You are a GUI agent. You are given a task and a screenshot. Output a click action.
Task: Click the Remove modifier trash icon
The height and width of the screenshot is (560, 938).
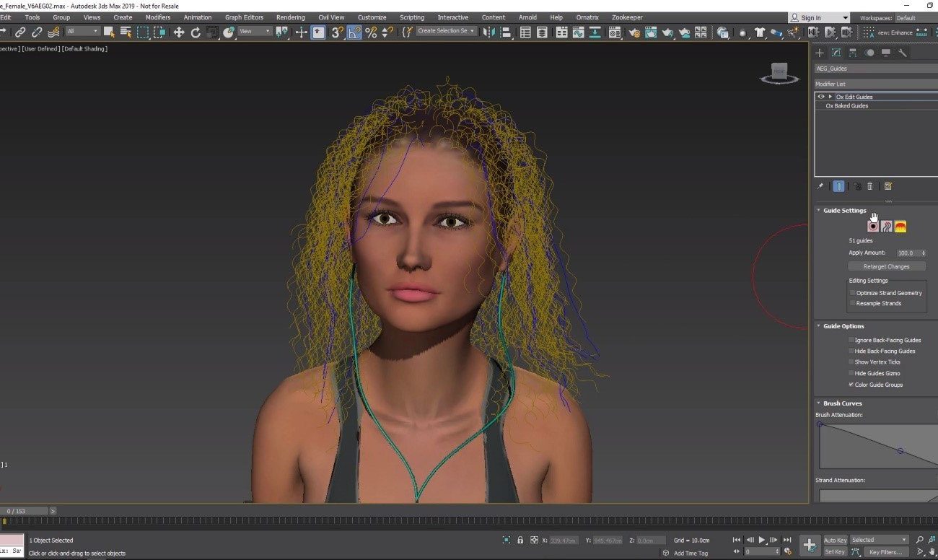click(x=870, y=186)
